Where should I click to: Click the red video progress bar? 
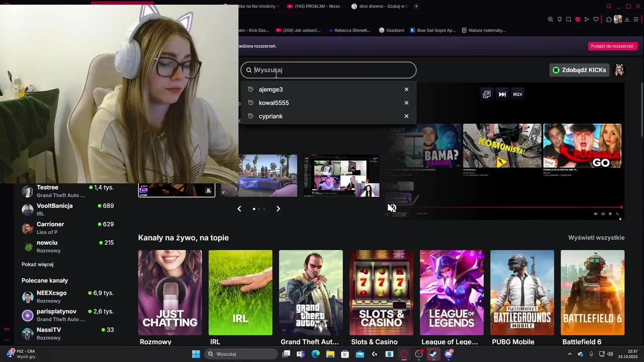click(505, 207)
